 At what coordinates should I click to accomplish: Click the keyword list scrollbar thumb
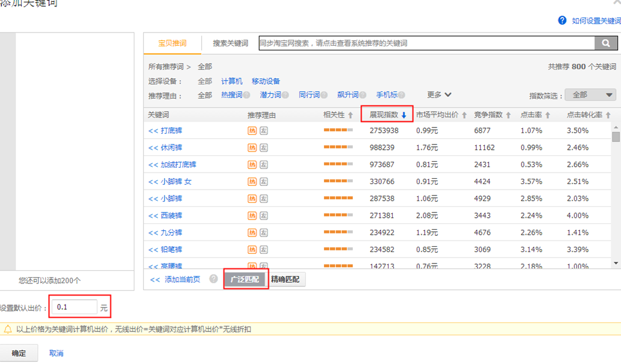(x=616, y=137)
